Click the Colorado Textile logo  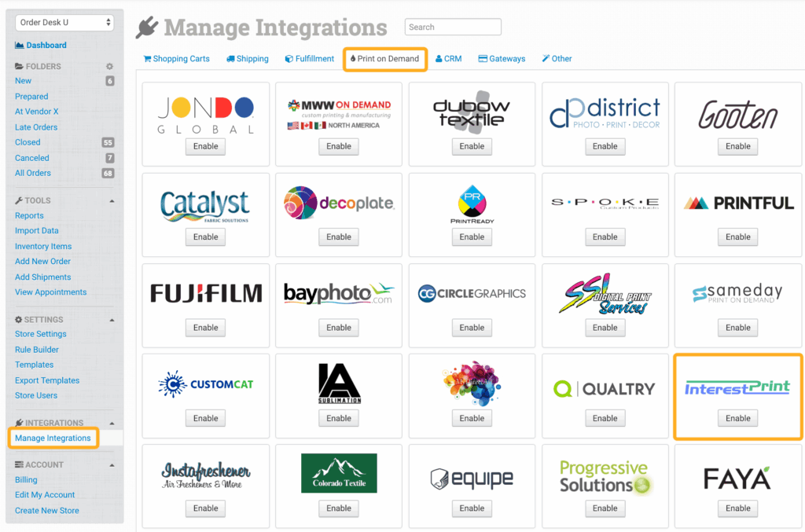(x=339, y=474)
